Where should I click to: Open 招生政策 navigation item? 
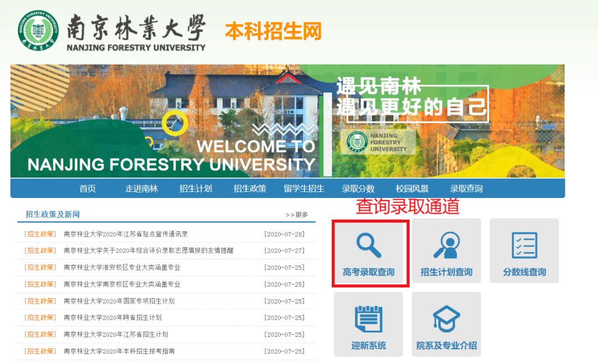tap(250, 189)
